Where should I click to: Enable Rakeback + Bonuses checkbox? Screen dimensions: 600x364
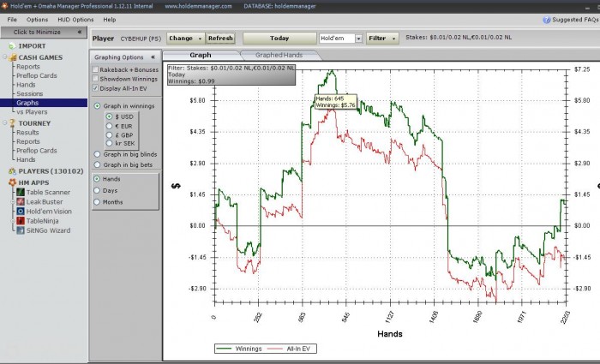[95, 69]
